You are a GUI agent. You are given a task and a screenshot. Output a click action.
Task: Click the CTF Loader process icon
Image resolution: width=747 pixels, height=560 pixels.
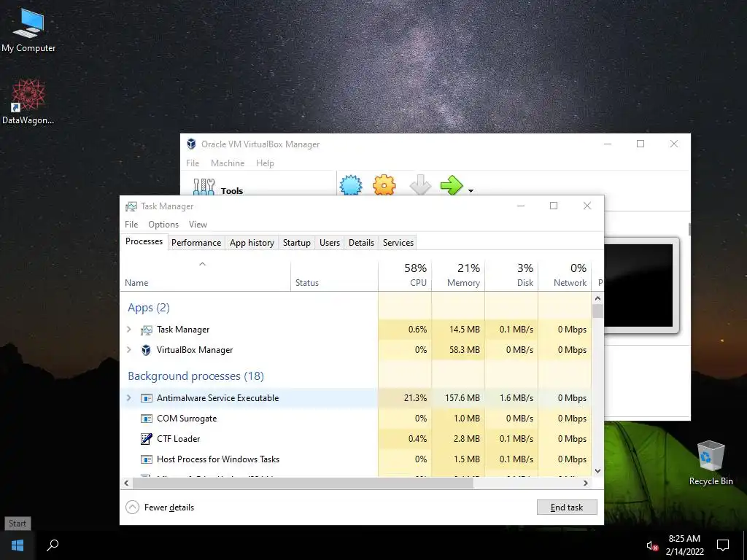pos(146,438)
